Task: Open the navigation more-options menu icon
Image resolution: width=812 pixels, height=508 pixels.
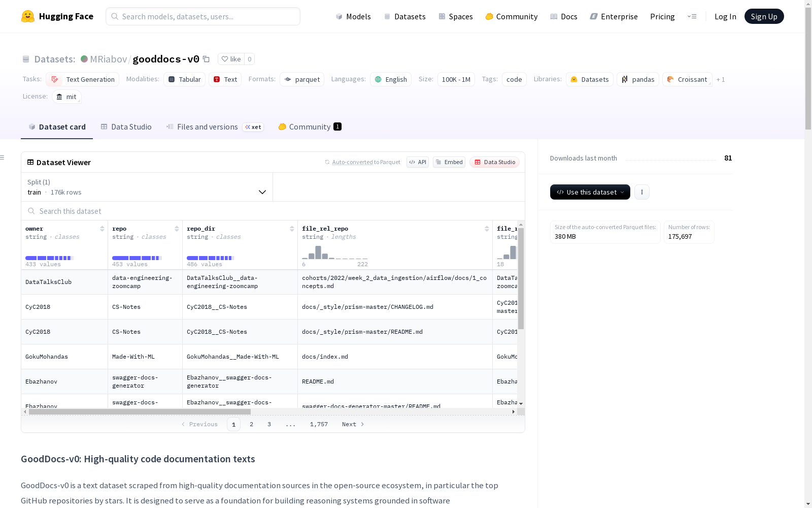Action: [692, 16]
